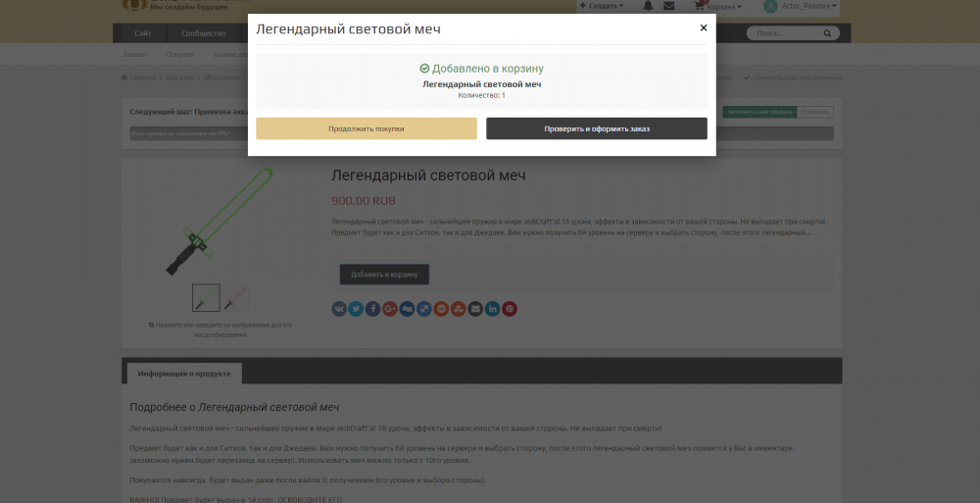Click the Поиск search field
The height and width of the screenshot is (503, 980).
click(x=786, y=33)
